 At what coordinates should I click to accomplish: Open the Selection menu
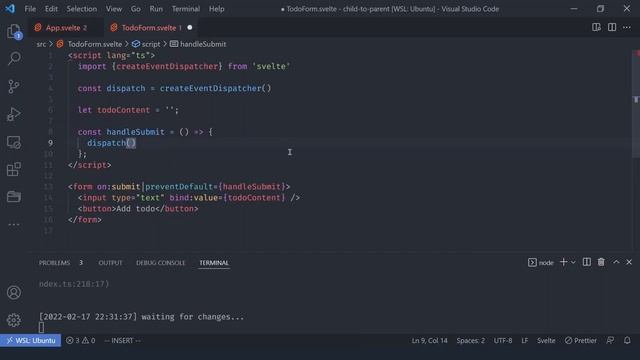(x=82, y=9)
